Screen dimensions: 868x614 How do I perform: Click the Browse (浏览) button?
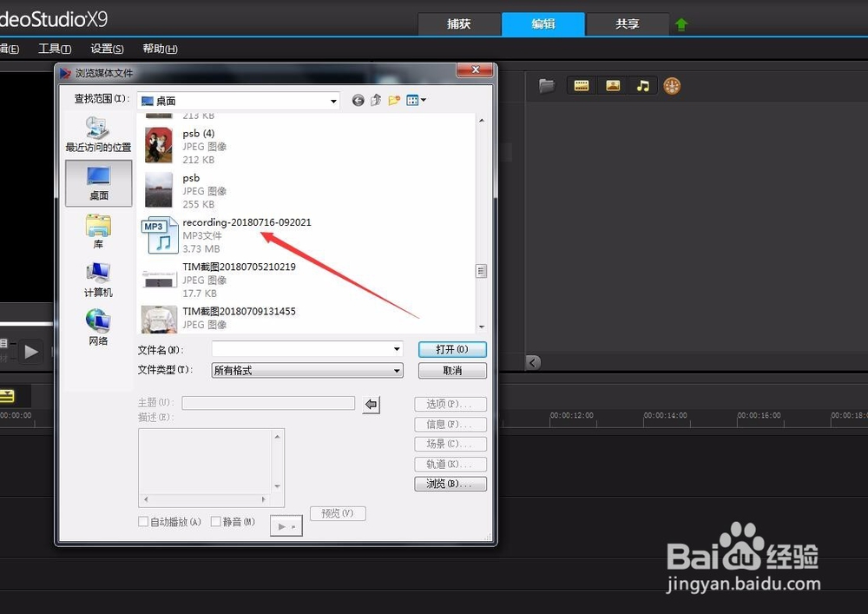click(x=450, y=484)
